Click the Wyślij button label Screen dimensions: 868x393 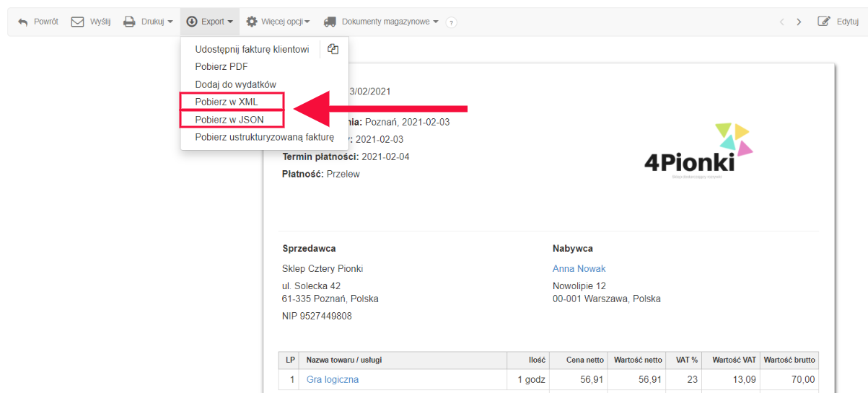click(x=100, y=22)
